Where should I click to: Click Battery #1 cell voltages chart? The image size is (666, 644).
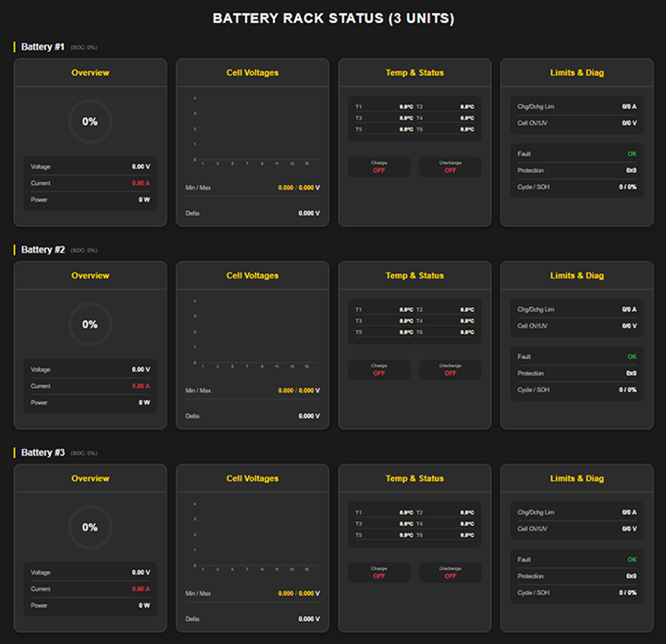click(x=253, y=130)
